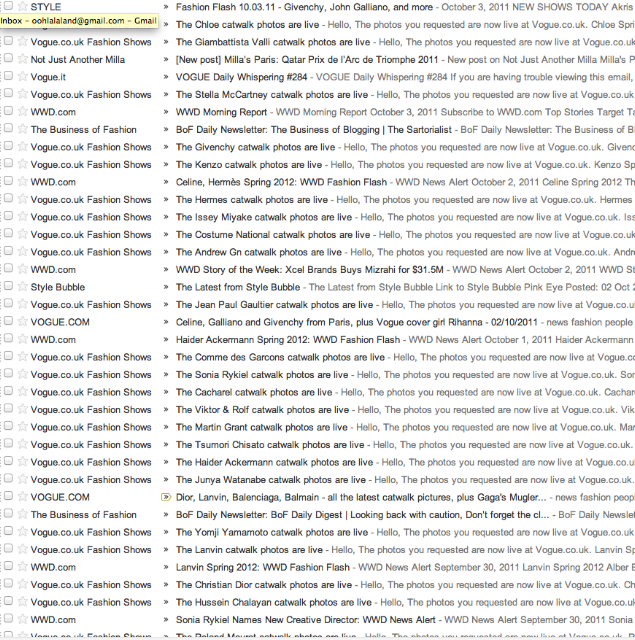Open 'BoF Daily Digest' Looking back with caution email

tap(362, 515)
